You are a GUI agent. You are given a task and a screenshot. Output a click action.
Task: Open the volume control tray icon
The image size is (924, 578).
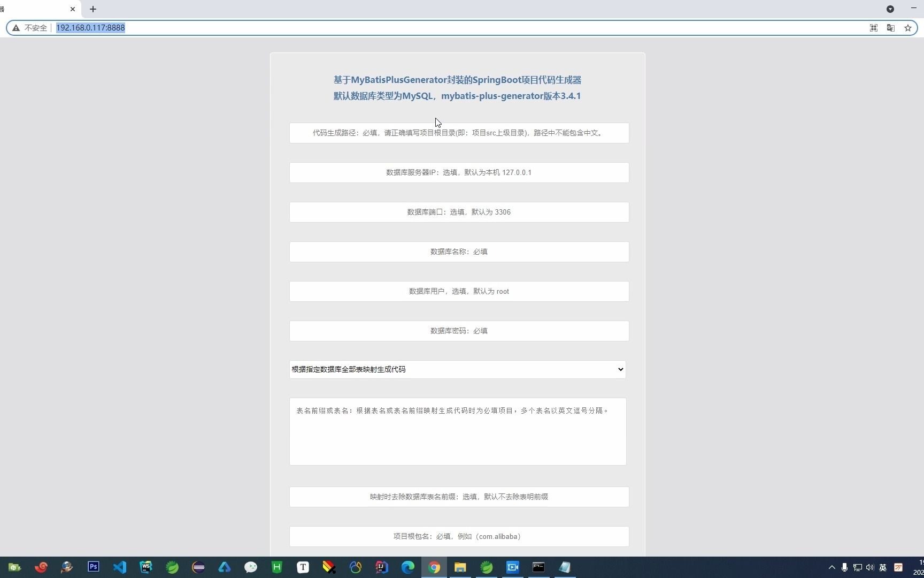pos(870,567)
